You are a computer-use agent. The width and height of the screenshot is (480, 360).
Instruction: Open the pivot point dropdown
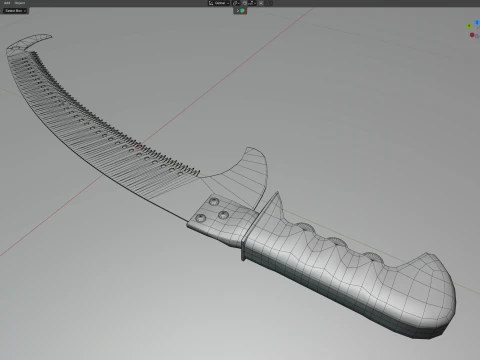coord(236,3)
